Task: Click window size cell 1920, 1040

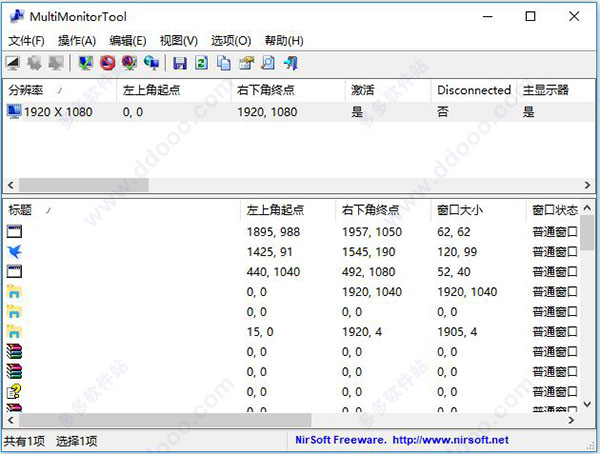Action: pos(467,292)
